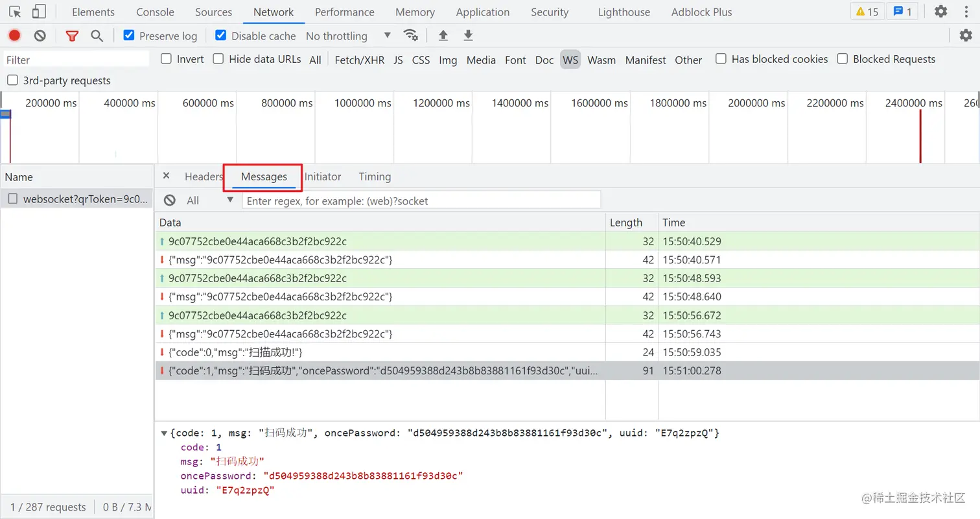This screenshot has width=980, height=519.
Task: Open the Timing tab
Action: (375, 176)
